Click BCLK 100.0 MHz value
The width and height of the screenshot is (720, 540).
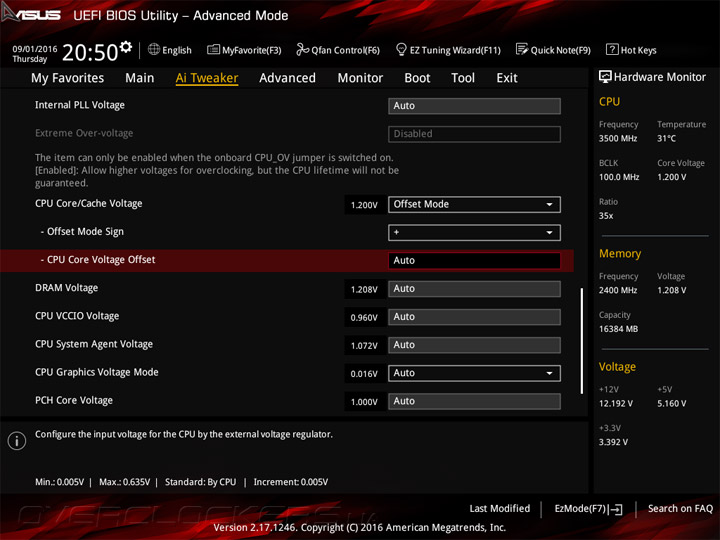(x=619, y=177)
